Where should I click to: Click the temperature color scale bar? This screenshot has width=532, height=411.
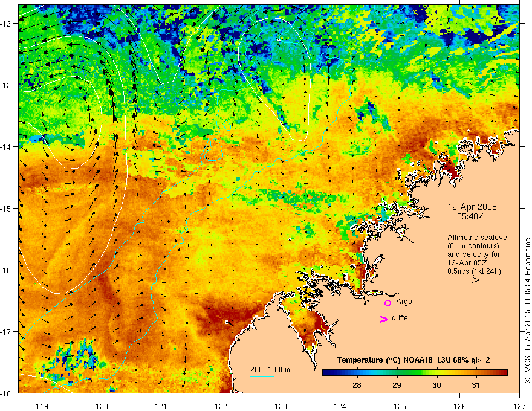(x=415, y=372)
